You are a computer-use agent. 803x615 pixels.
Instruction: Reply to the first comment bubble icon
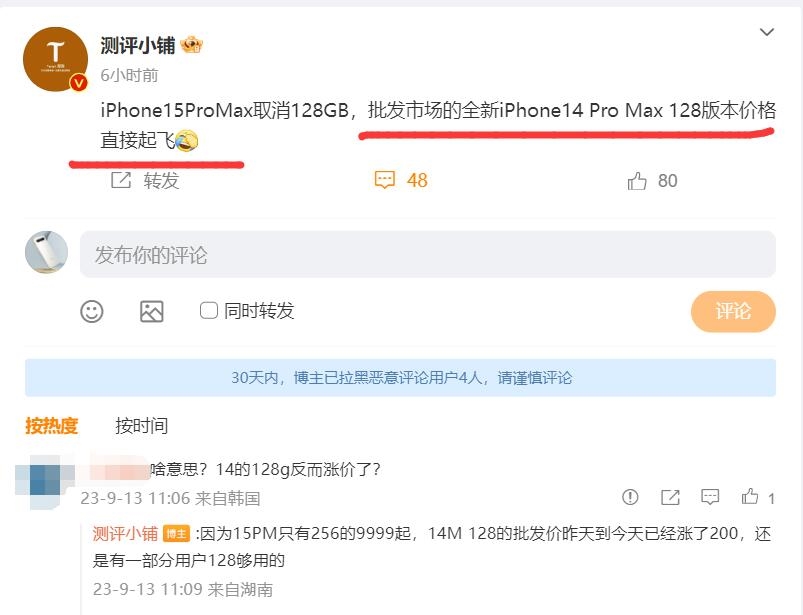[x=710, y=497]
